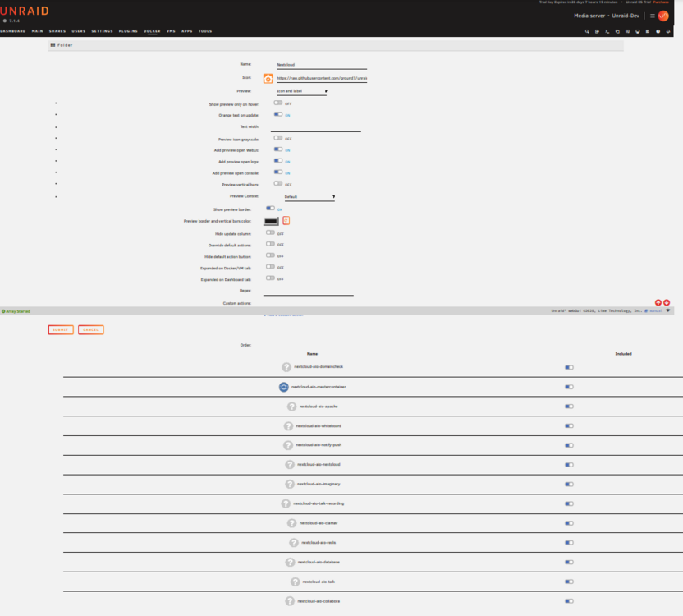Click question icon of nextcloud-aio-imaginary
Image resolution: width=683 pixels, height=616 pixels.
290,485
